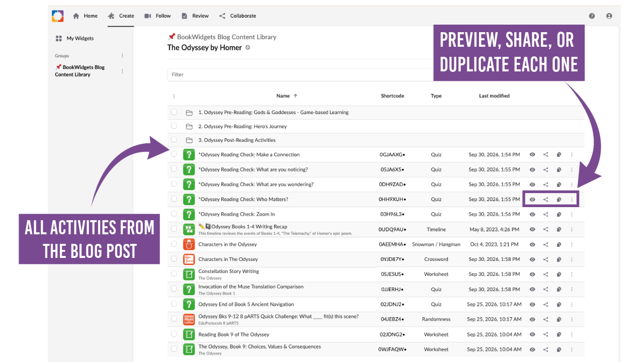The image size is (644, 362).
Task: Duplicate the Make a Connection quiz
Action: pyautogui.click(x=559, y=155)
